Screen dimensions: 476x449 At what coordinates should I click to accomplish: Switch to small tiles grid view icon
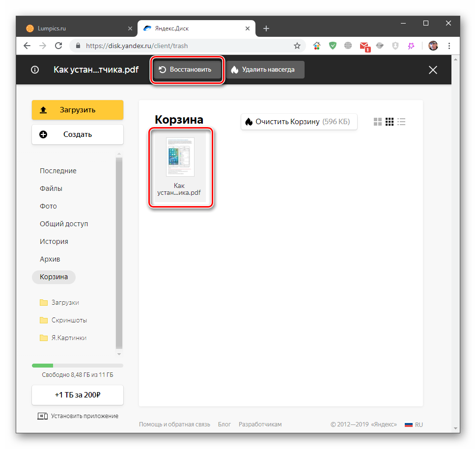(390, 122)
